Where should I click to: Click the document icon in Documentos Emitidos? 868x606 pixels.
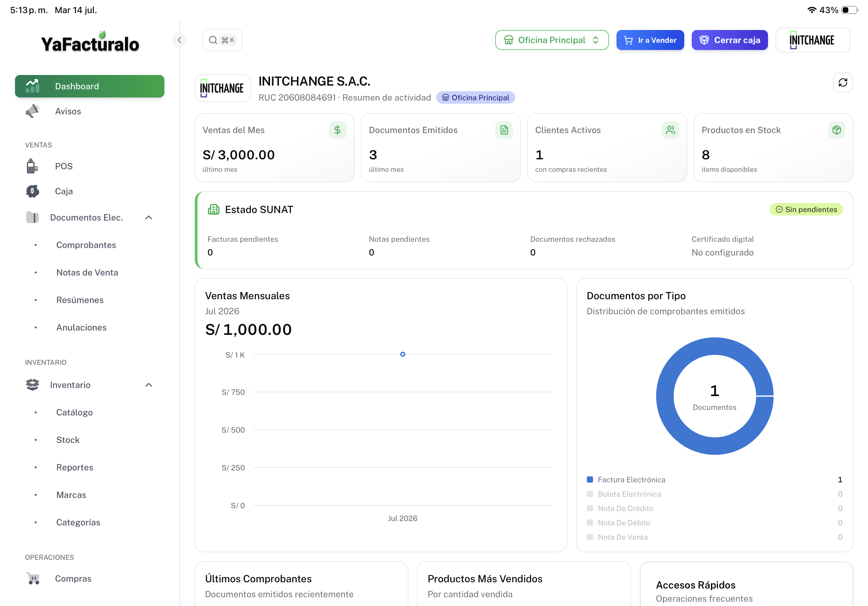pos(504,130)
